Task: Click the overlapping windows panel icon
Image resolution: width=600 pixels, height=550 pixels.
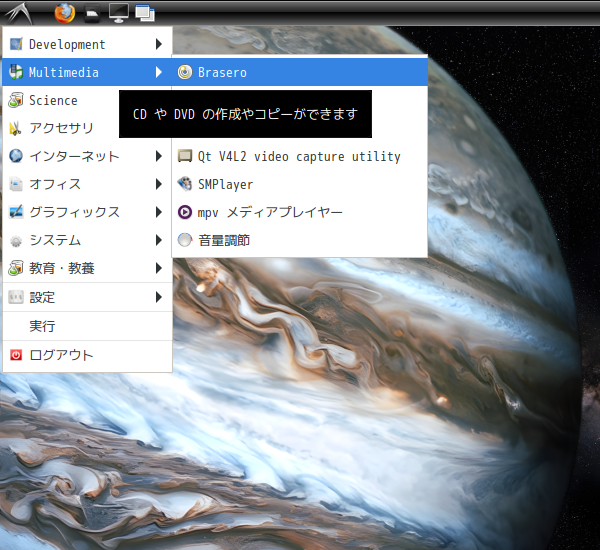Action: coord(145,13)
